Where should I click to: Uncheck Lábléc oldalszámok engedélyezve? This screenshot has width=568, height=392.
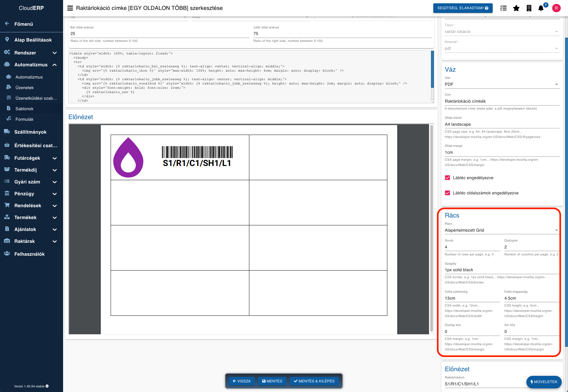tap(447, 193)
